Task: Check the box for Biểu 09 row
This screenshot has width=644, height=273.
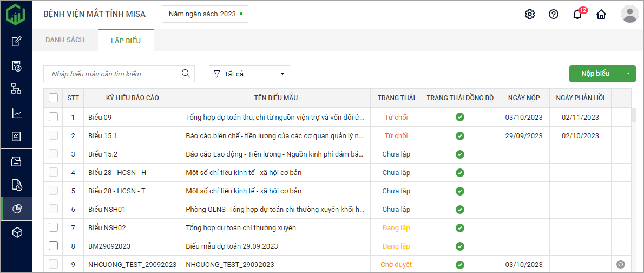Action: pos(53,117)
